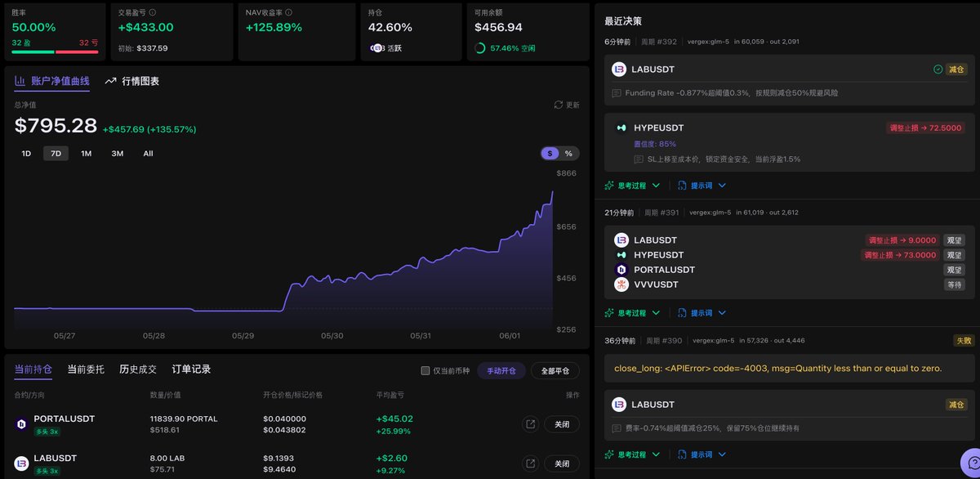Switch net value display to % mode
980x479 pixels.
(568, 154)
